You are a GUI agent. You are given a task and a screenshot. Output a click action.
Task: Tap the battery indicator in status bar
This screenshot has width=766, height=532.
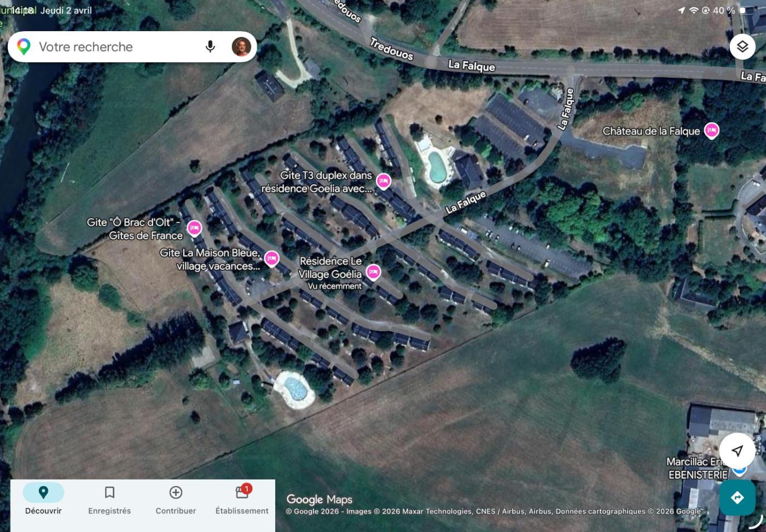click(x=746, y=10)
